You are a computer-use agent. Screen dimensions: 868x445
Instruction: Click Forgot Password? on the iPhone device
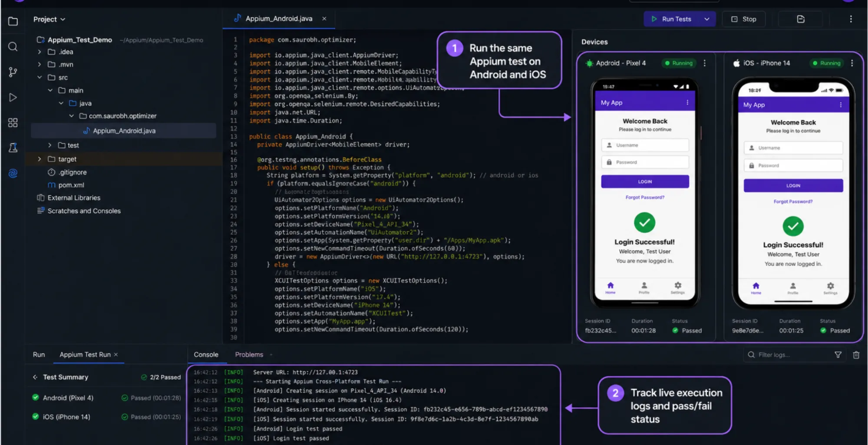793,201
